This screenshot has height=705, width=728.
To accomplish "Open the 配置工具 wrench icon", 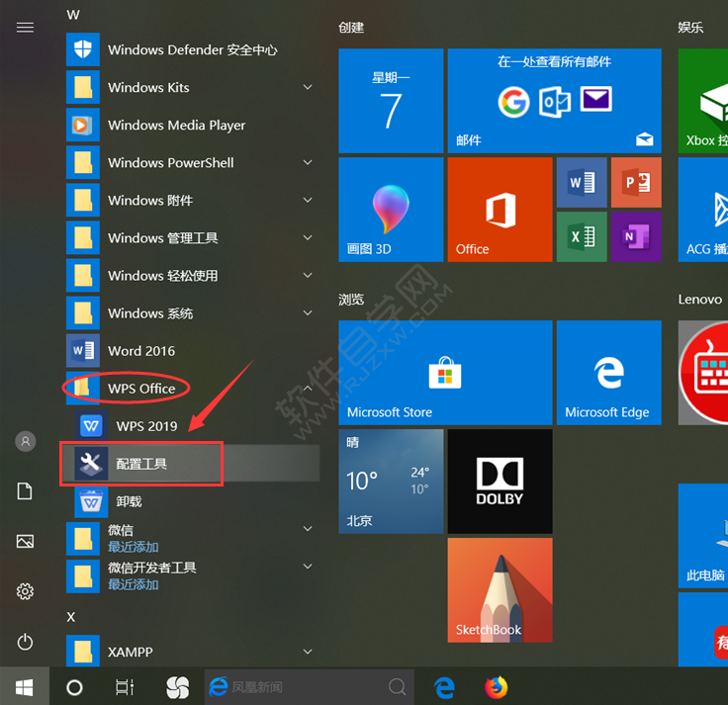I will pos(91,463).
